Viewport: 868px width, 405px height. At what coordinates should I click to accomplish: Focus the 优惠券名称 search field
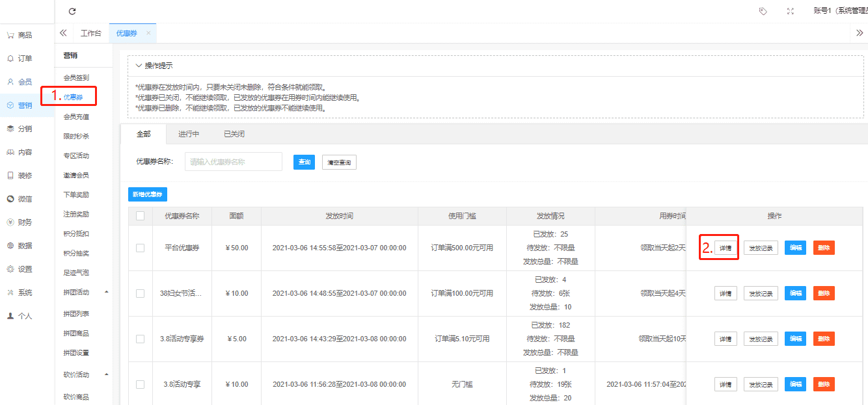coord(233,162)
